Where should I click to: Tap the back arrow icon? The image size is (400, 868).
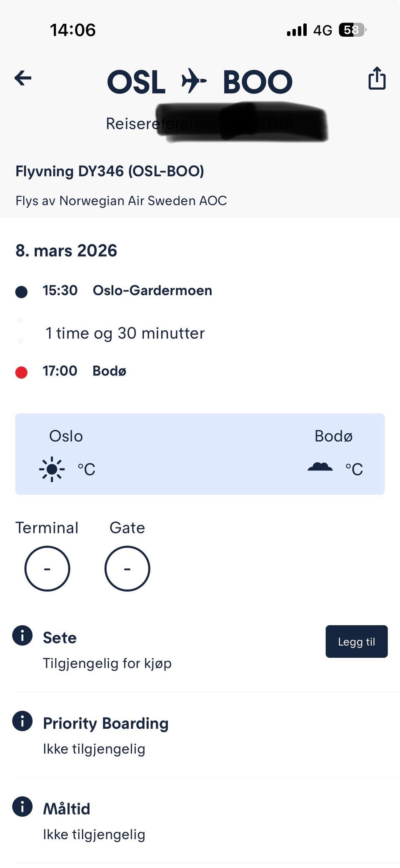23,78
